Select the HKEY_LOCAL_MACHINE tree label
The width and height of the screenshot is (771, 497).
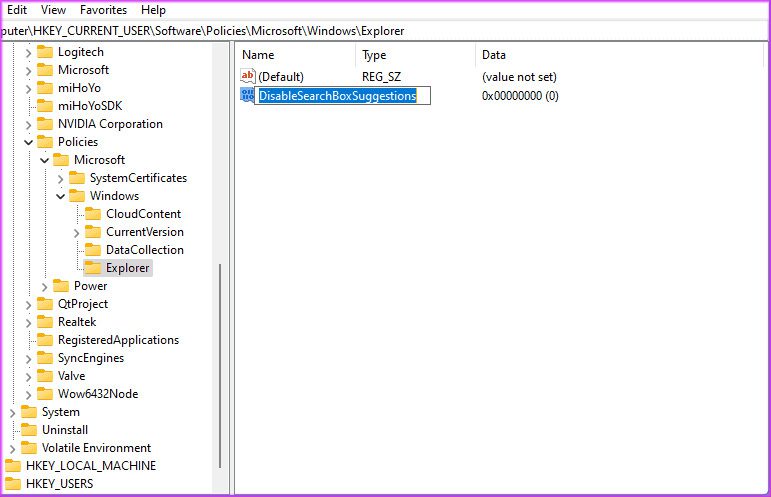click(x=91, y=466)
